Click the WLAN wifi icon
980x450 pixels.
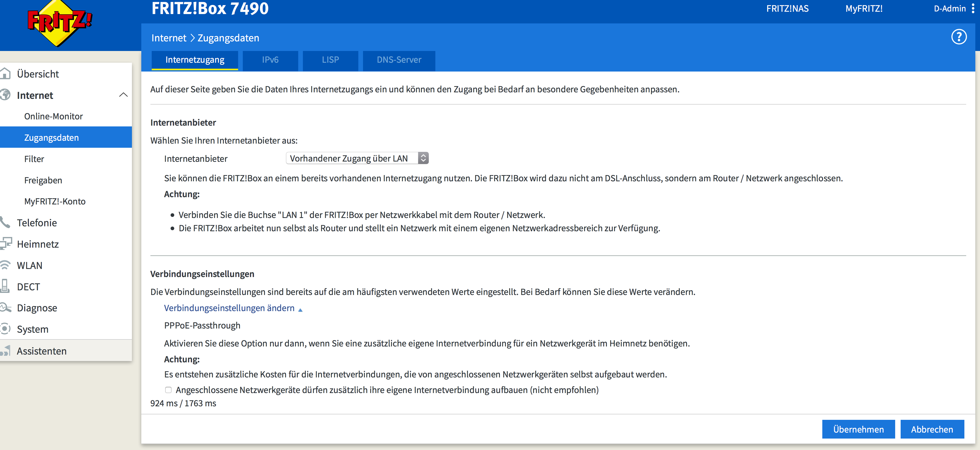pos(5,265)
